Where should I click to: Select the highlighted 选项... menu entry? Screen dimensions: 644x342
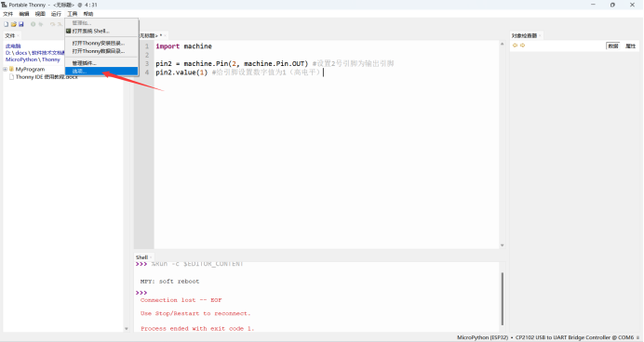coord(101,71)
